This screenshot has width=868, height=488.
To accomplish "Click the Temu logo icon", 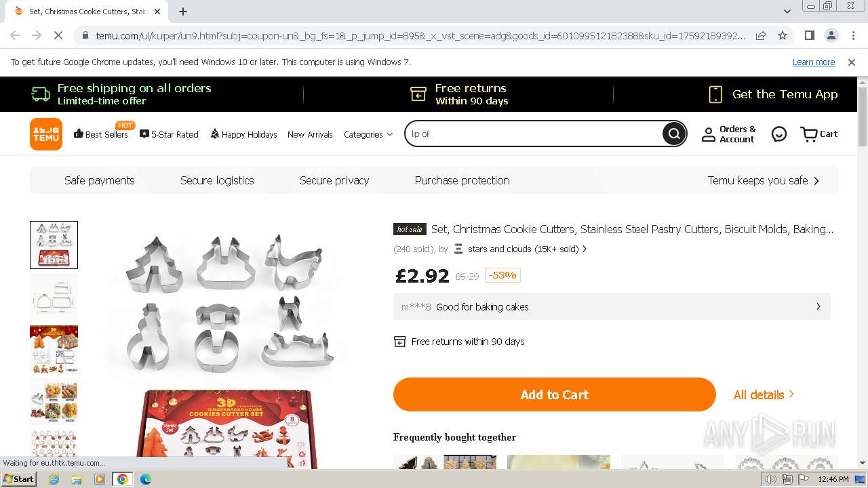I will point(46,134).
